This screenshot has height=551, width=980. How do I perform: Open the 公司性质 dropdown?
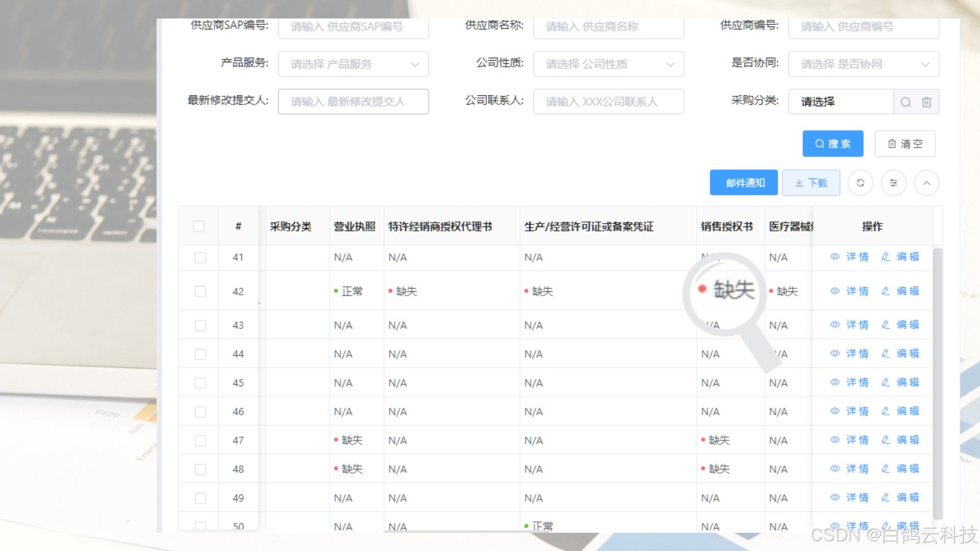pyautogui.click(x=608, y=64)
